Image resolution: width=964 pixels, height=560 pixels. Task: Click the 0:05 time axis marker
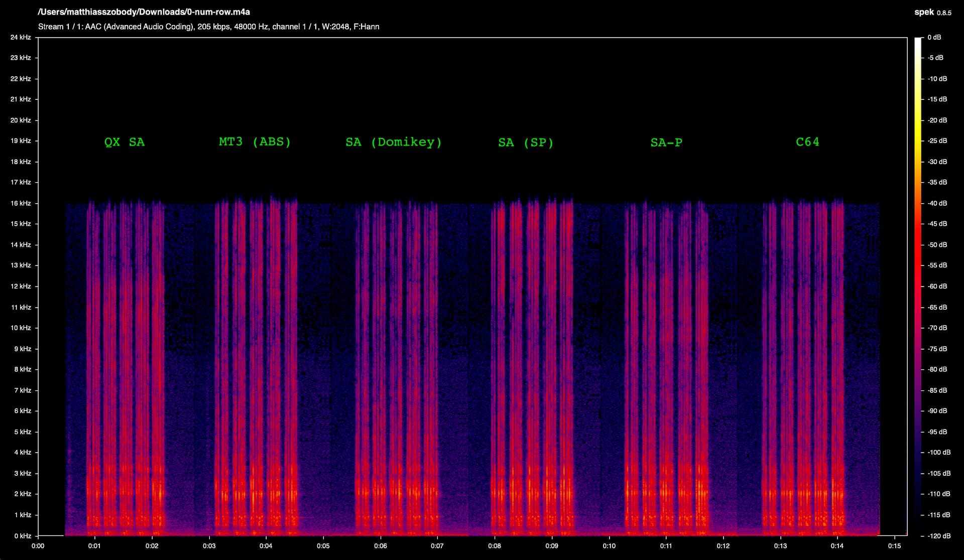323,546
